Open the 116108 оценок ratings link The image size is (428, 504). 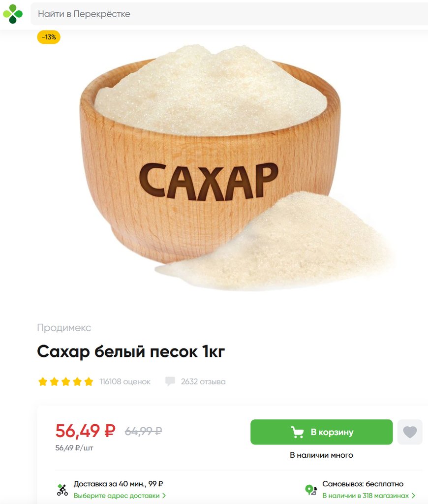[x=125, y=381]
